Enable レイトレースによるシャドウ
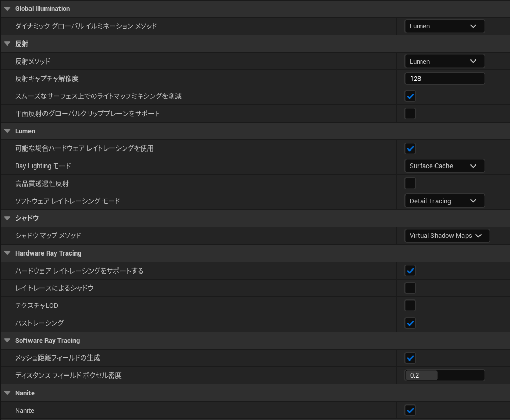Image resolution: width=510 pixels, height=420 pixels. (410, 288)
